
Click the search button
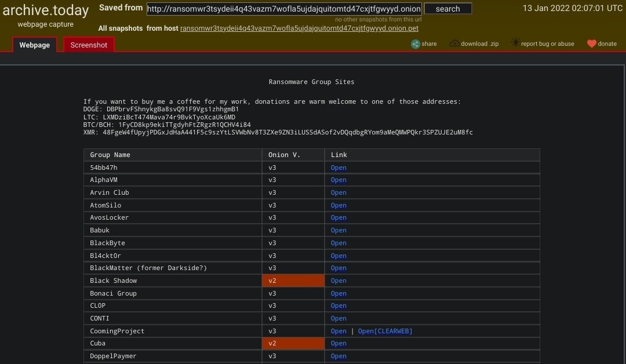(x=447, y=9)
